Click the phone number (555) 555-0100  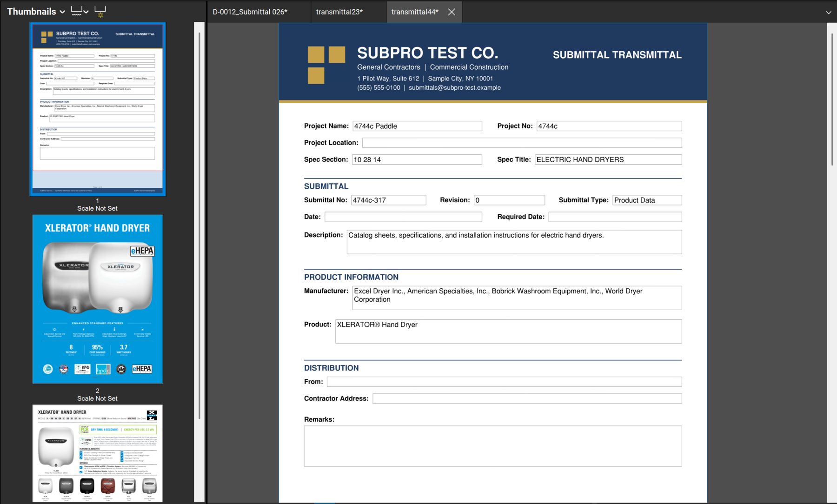coord(379,87)
